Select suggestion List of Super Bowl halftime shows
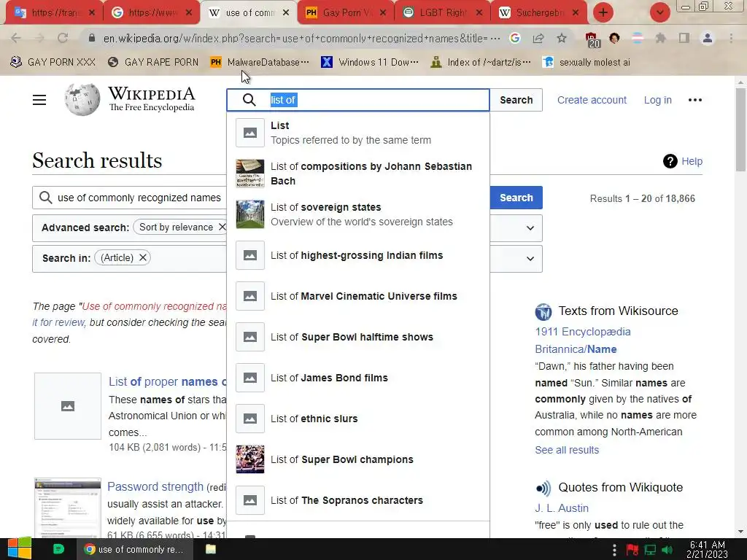Image resolution: width=747 pixels, height=560 pixels. (x=357, y=337)
